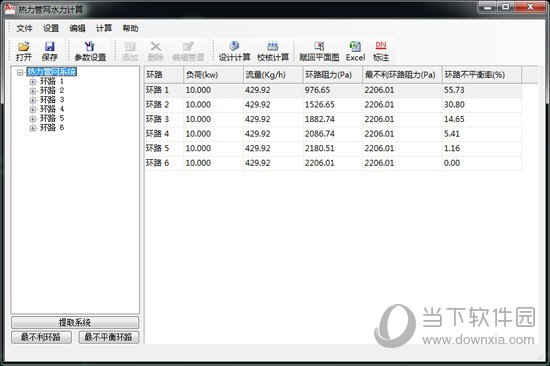Image resolution: width=550 pixels, height=366 pixels.
Task: Click resistance value 1526.65
Action: [320, 105]
